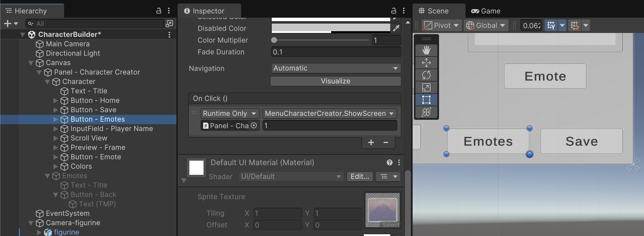Expand the Scroll View hierarchy item
This screenshot has height=236, width=644.
[56, 138]
